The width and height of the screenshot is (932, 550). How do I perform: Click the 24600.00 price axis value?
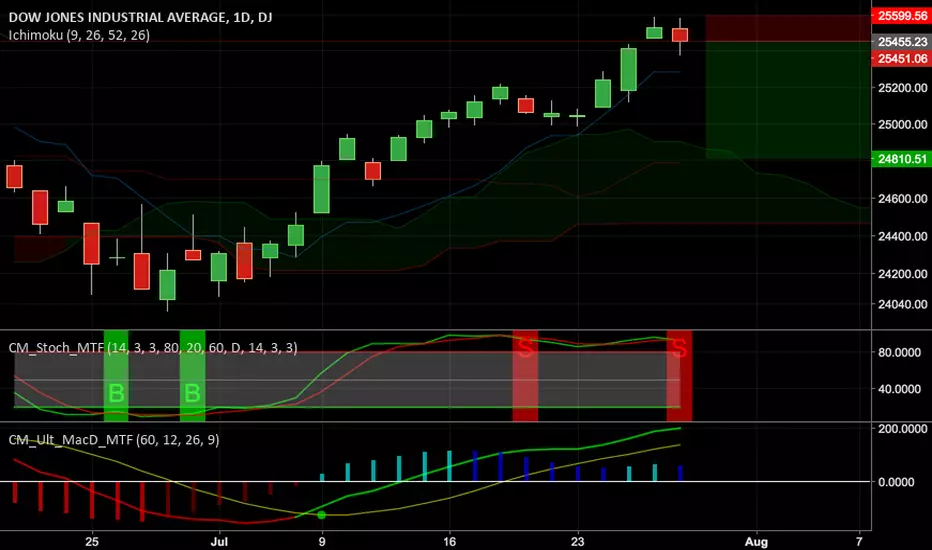(x=902, y=199)
